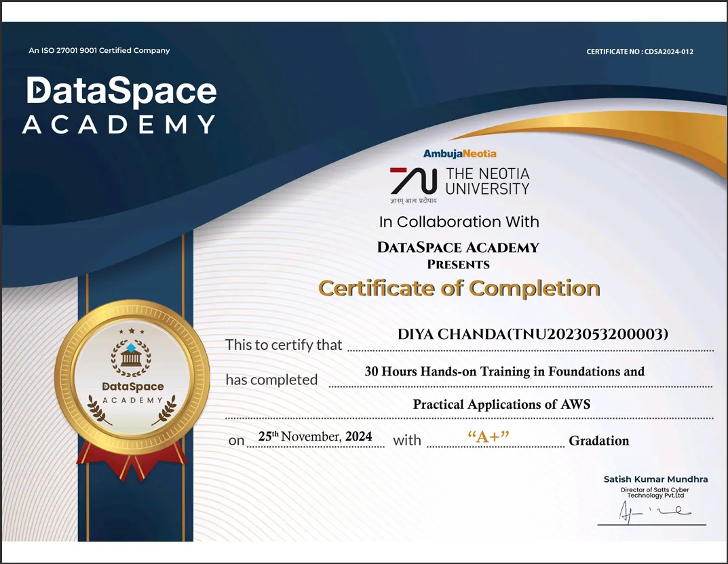This screenshot has height=564, width=728.
Task: Click 'Practical Applications of AWS' text
Action: click(501, 405)
